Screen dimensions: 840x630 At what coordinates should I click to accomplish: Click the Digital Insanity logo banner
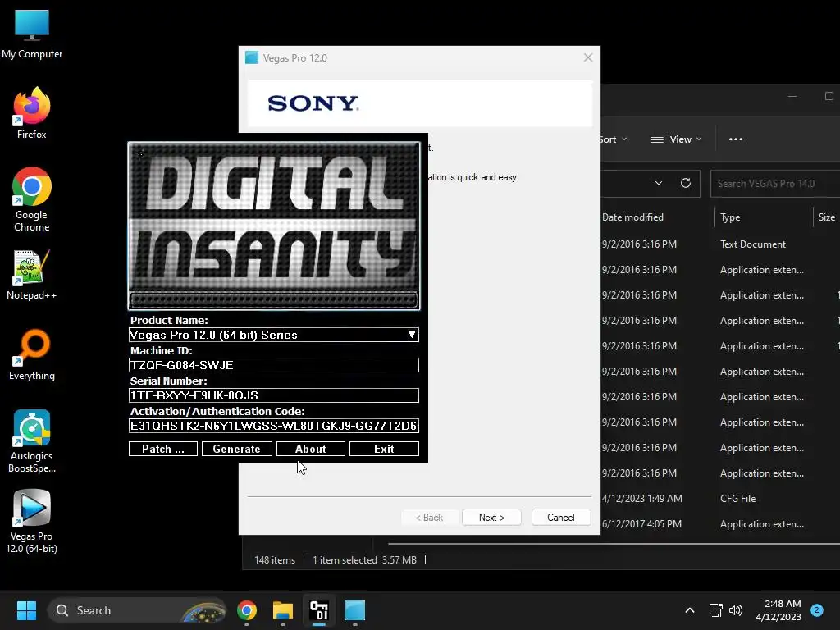(x=274, y=226)
